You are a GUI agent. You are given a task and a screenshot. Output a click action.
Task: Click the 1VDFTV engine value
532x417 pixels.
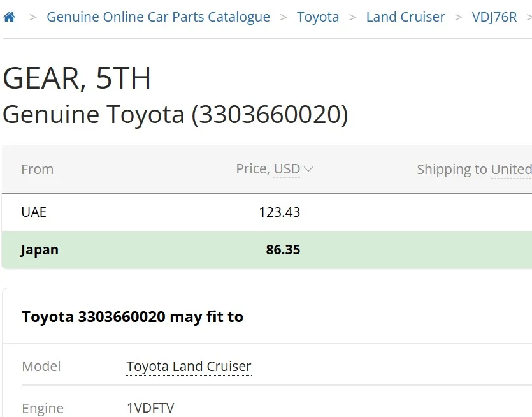click(150, 408)
